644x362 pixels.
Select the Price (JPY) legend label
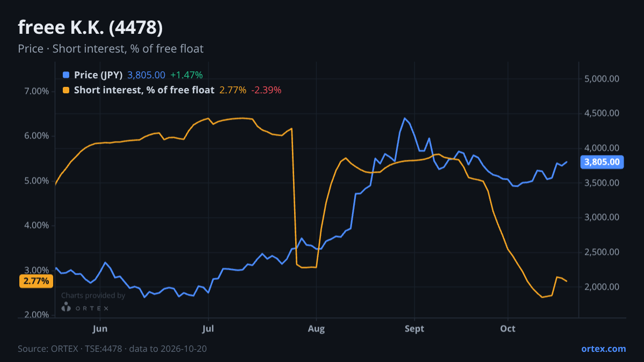[x=98, y=75]
